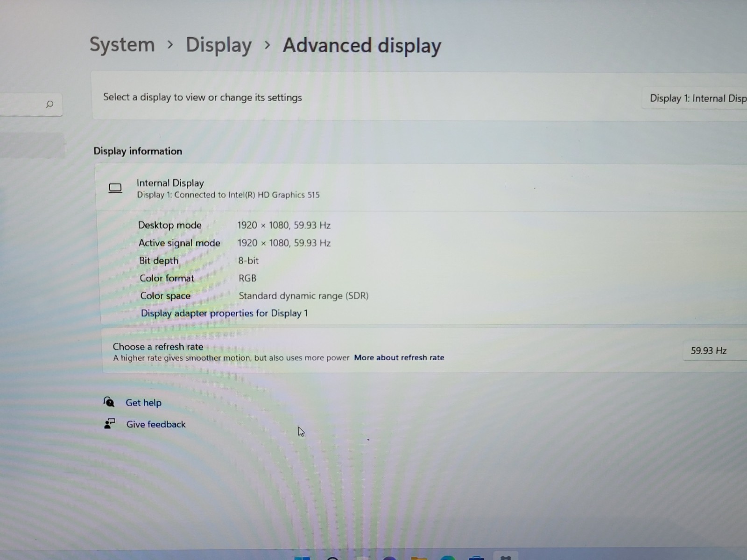Click the Standard dynamic range (SDR) value
The height and width of the screenshot is (560, 747).
pyautogui.click(x=303, y=295)
